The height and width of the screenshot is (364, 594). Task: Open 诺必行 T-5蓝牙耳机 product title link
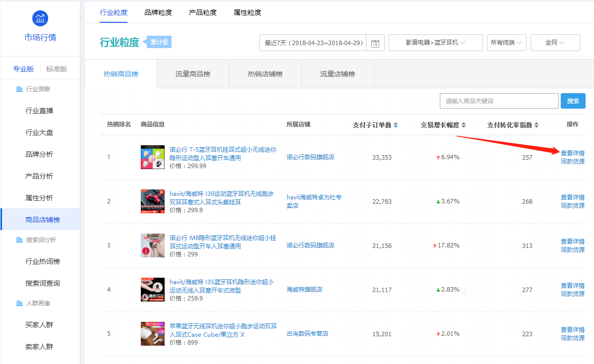pos(223,153)
